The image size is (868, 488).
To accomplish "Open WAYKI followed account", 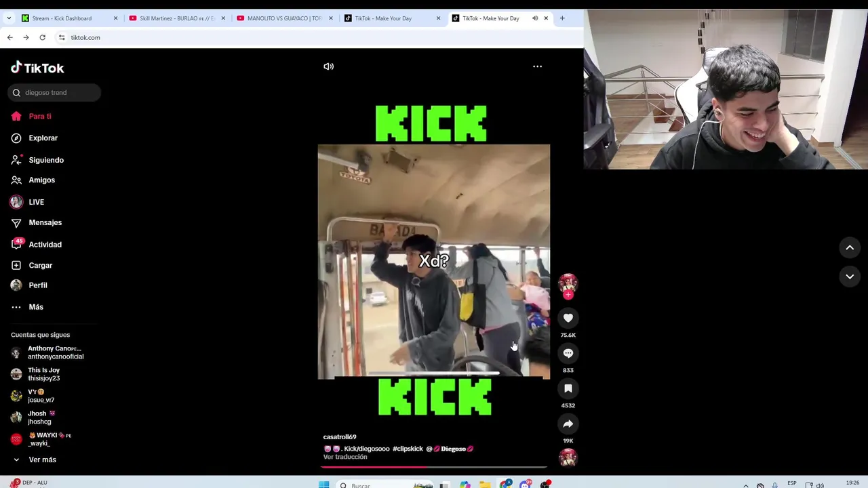I will (41, 439).
